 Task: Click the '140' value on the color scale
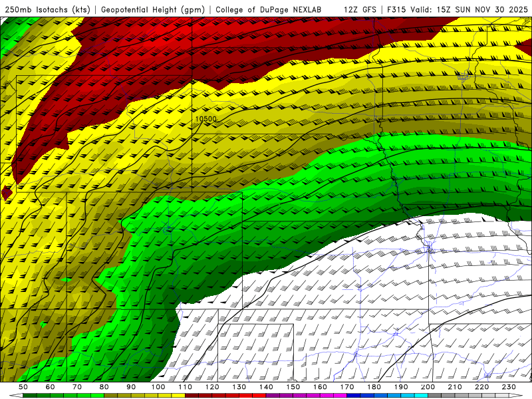267,387
